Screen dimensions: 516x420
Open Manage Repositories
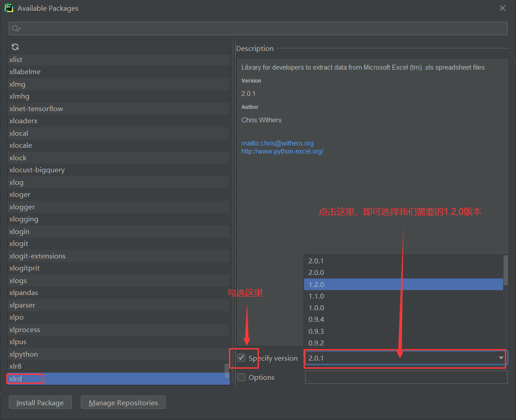click(x=123, y=403)
